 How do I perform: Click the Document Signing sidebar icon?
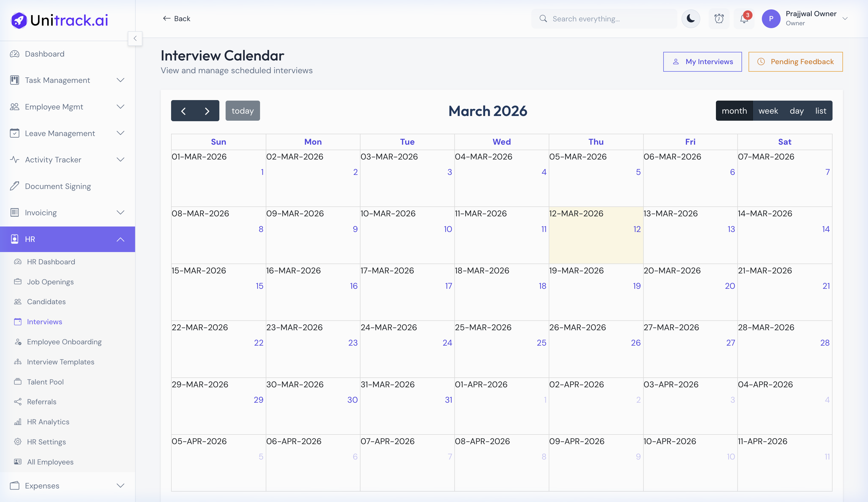(x=14, y=186)
